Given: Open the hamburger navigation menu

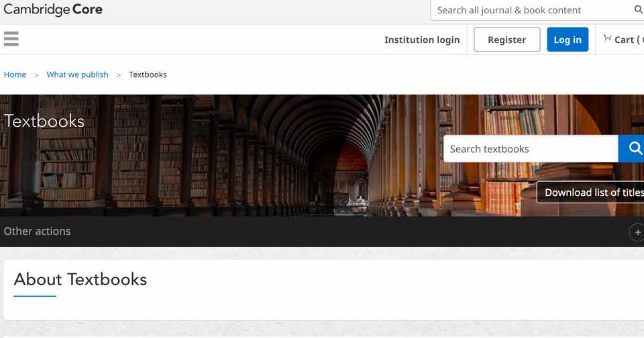Looking at the screenshot, I should point(11,39).
